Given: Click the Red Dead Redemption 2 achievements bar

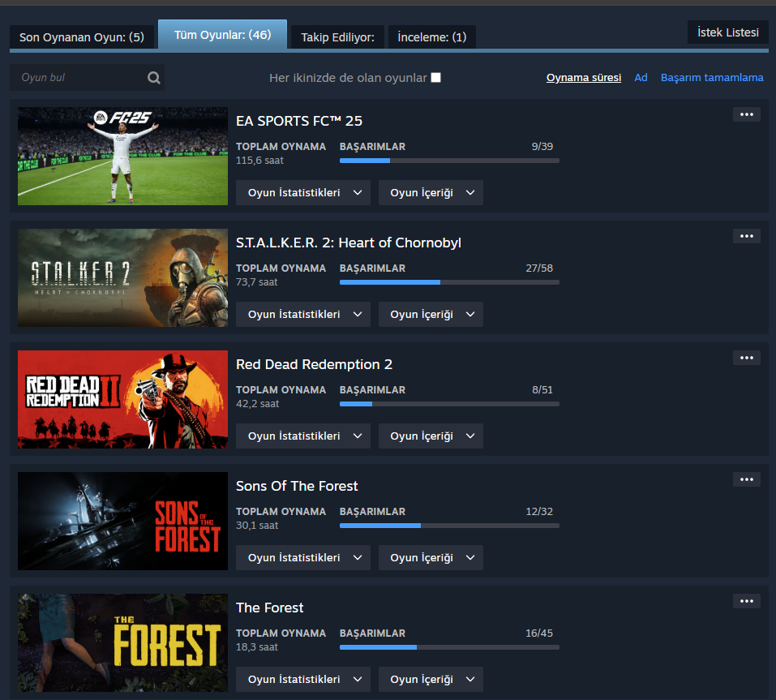Looking at the screenshot, I should 449,404.
